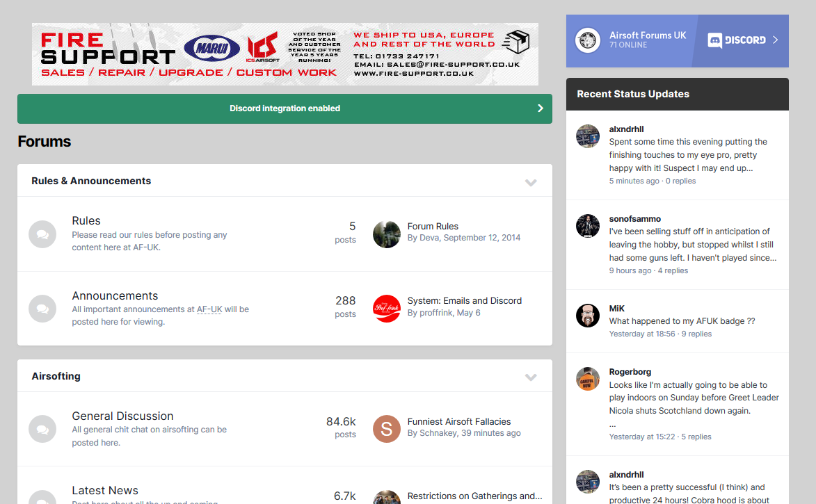816x504 pixels.
Task: Open the Discord widget right arrow
Action: point(776,40)
